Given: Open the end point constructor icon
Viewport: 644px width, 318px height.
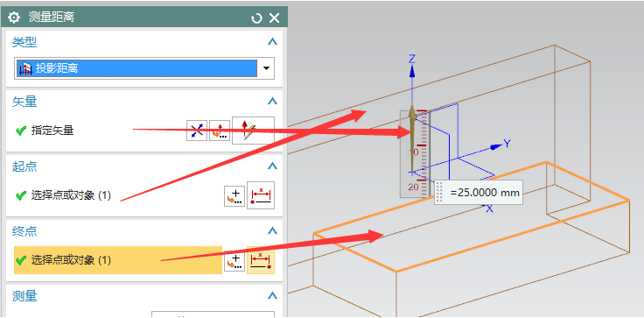Looking at the screenshot, I should click(x=234, y=261).
